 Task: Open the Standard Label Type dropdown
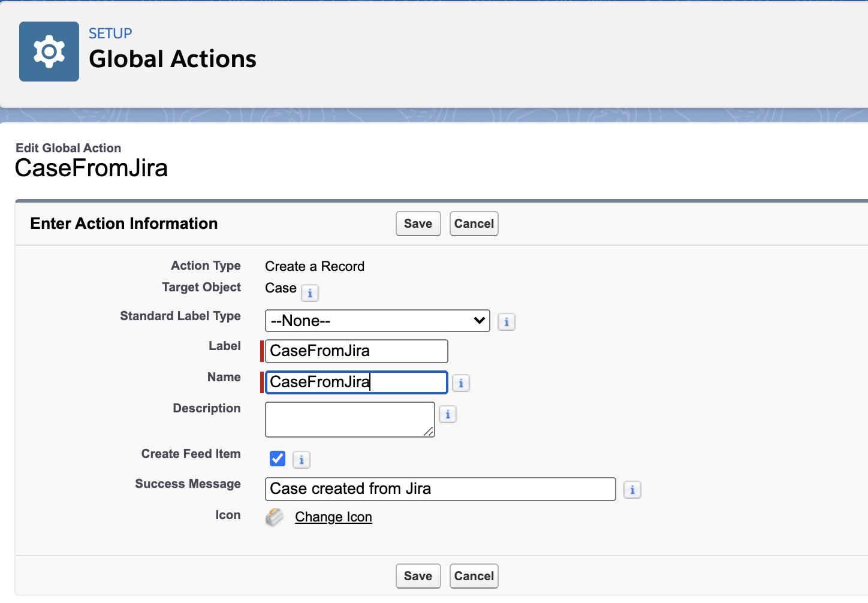pos(377,321)
